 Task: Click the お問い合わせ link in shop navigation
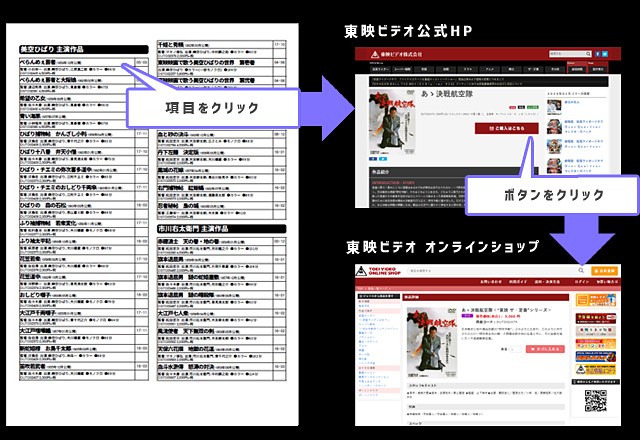(491, 282)
